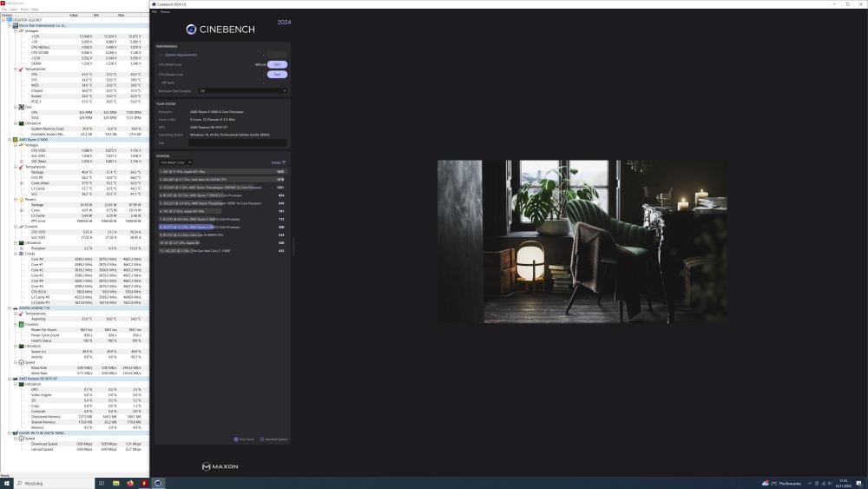Open the CPU (Multi Core) ranking dropdown
Screen dimensions: 868x489
pos(177,162)
